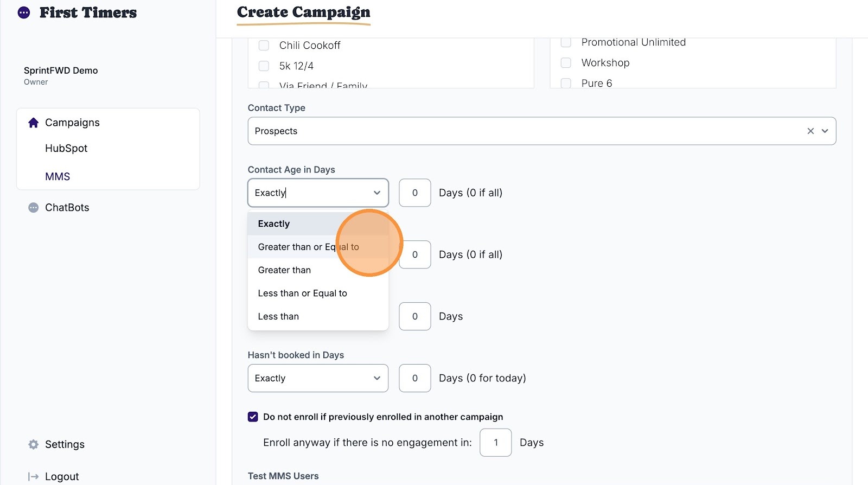Tick the 5k 12/4 checkbox
The image size is (868, 485).
coord(264,66)
